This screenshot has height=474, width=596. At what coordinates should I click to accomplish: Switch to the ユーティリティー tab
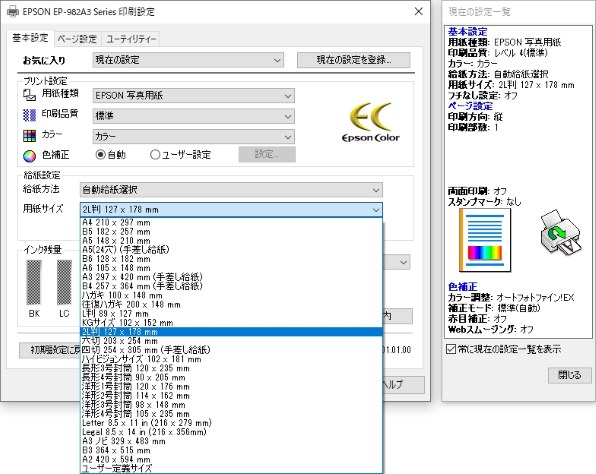coord(131,39)
